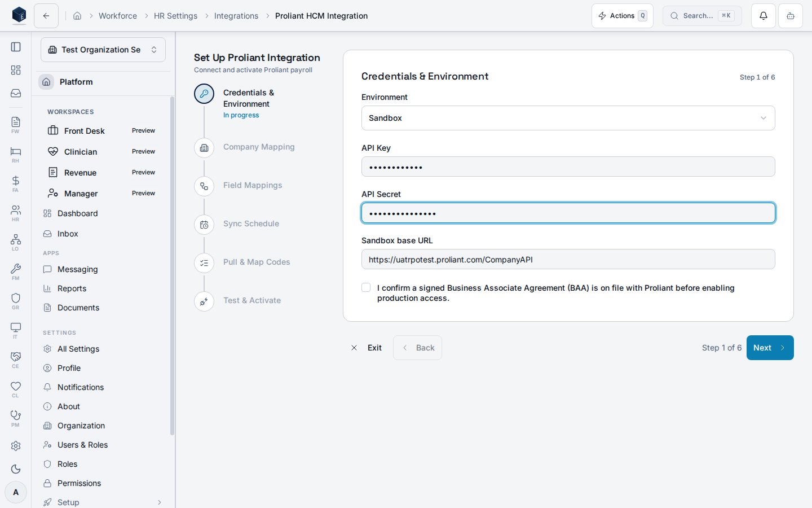
Task: Go to Integrations breadcrumb
Action: tap(236, 16)
